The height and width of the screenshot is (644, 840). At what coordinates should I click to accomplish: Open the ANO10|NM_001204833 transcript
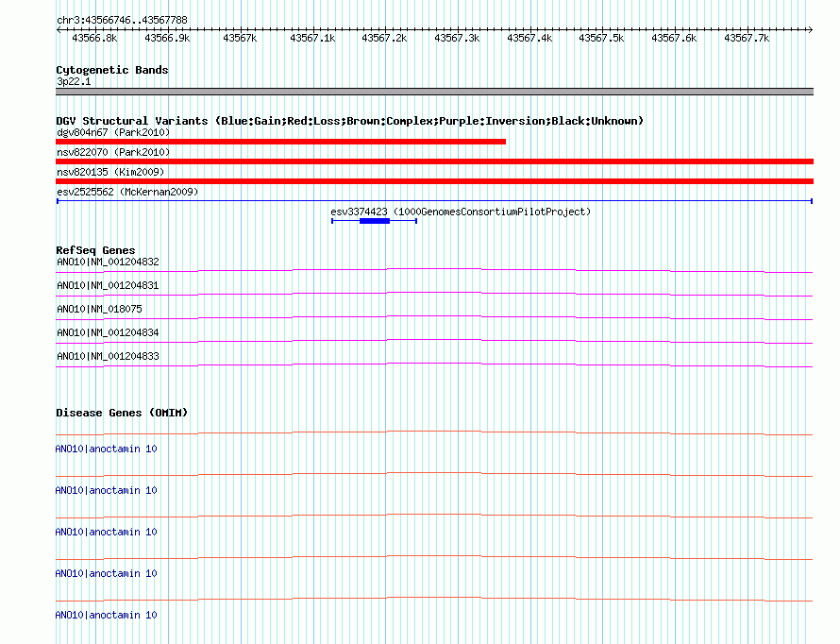click(108, 356)
